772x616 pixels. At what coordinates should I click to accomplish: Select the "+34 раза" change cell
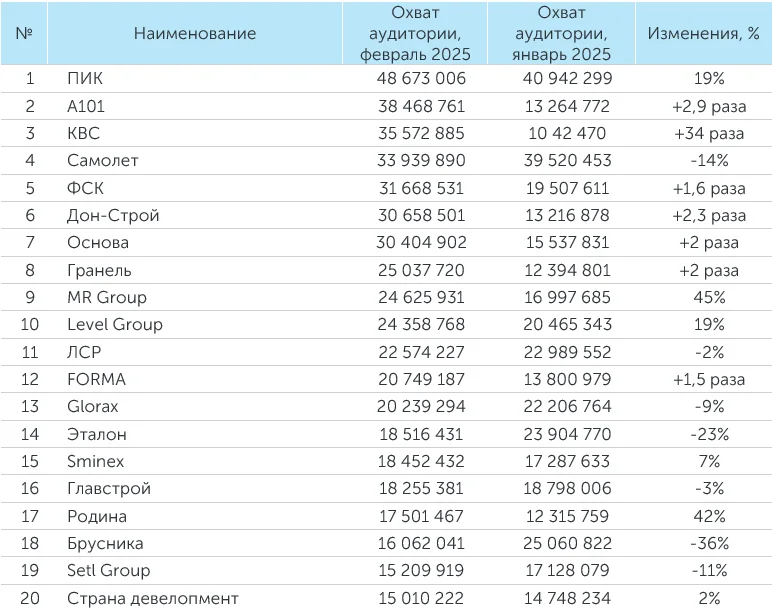click(708, 133)
